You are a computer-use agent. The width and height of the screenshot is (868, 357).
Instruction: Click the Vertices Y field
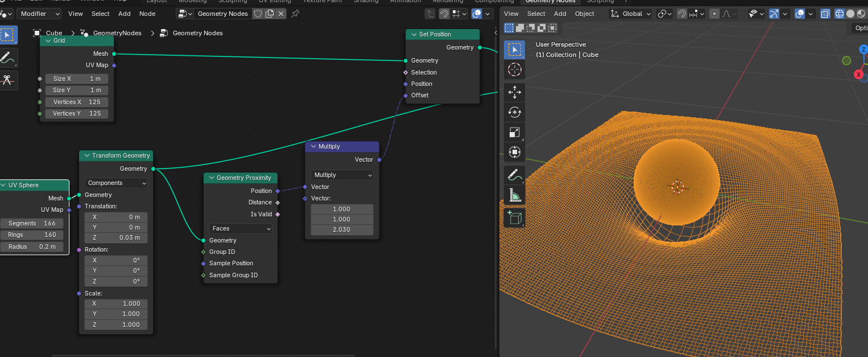point(77,113)
